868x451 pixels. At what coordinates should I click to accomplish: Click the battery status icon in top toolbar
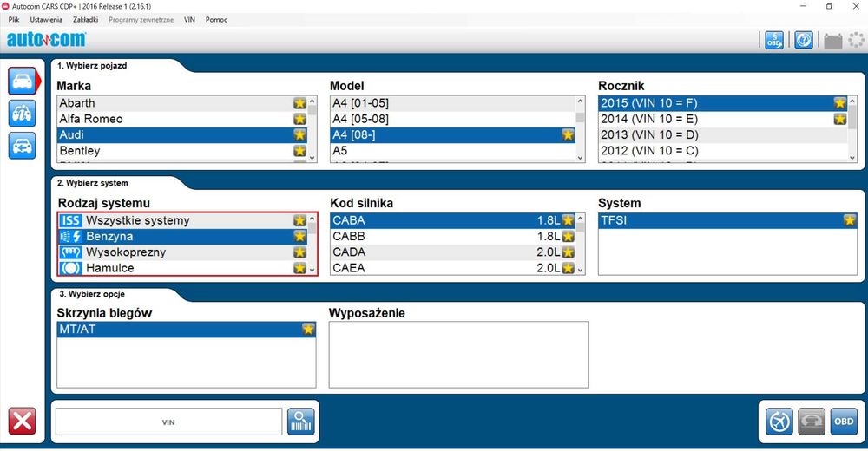pyautogui.click(x=833, y=41)
